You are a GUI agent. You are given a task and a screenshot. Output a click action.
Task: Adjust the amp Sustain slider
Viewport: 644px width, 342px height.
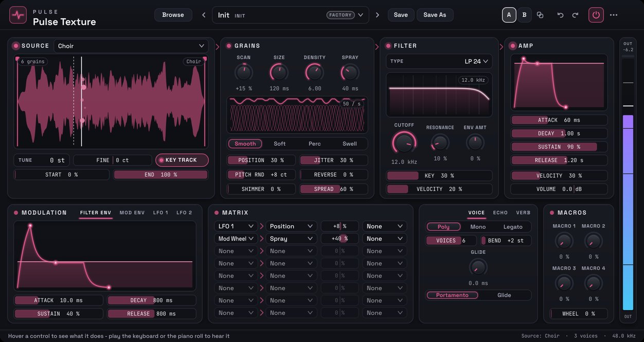tap(559, 147)
